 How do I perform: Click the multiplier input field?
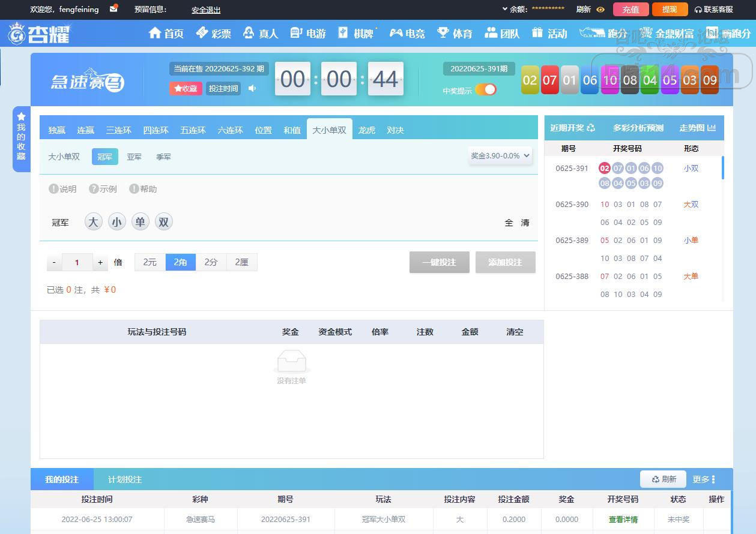[77, 262]
